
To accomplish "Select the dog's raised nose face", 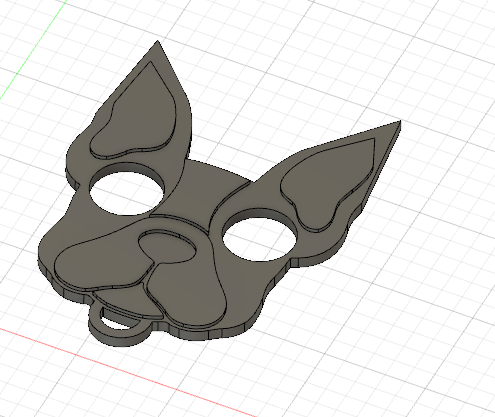I will (167, 248).
